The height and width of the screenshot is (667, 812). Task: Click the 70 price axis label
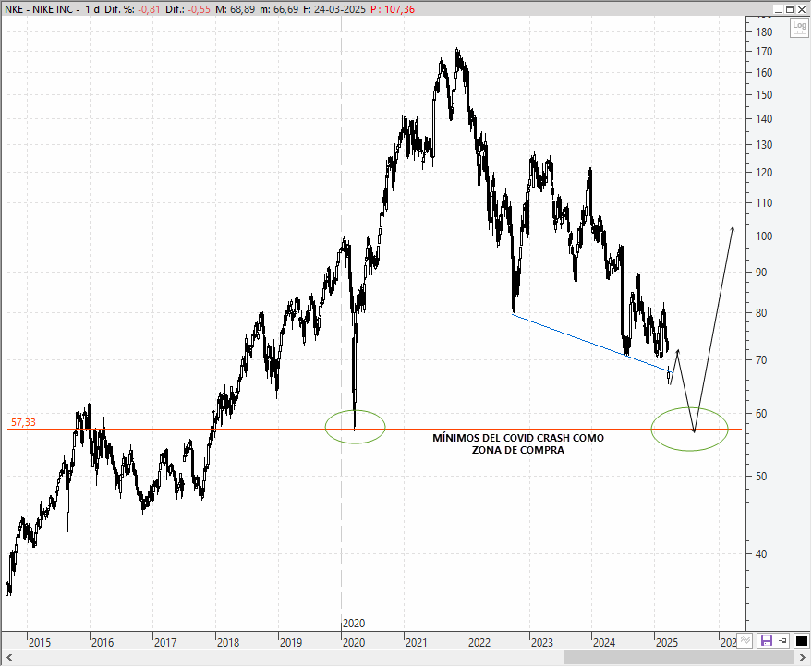(761, 360)
